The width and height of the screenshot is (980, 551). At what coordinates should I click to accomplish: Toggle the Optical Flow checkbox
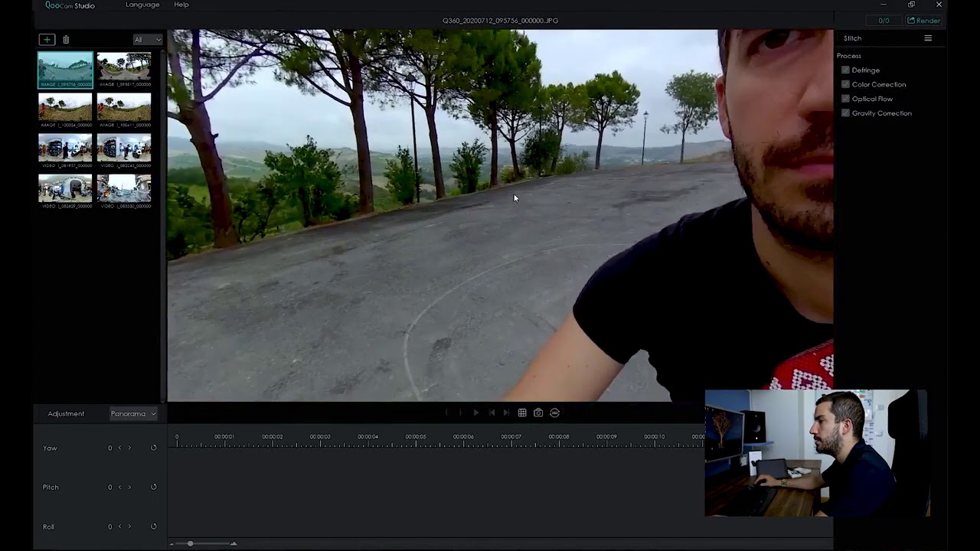(845, 99)
